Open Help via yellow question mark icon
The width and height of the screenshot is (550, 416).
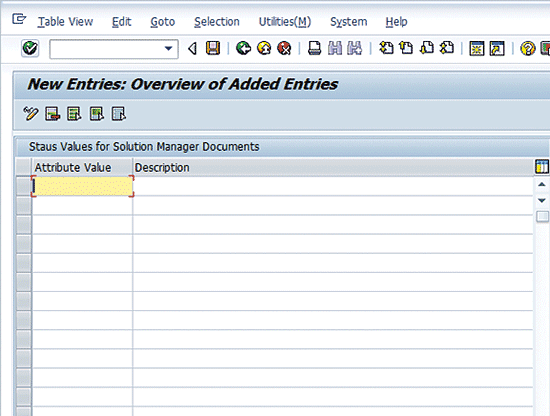click(x=528, y=48)
